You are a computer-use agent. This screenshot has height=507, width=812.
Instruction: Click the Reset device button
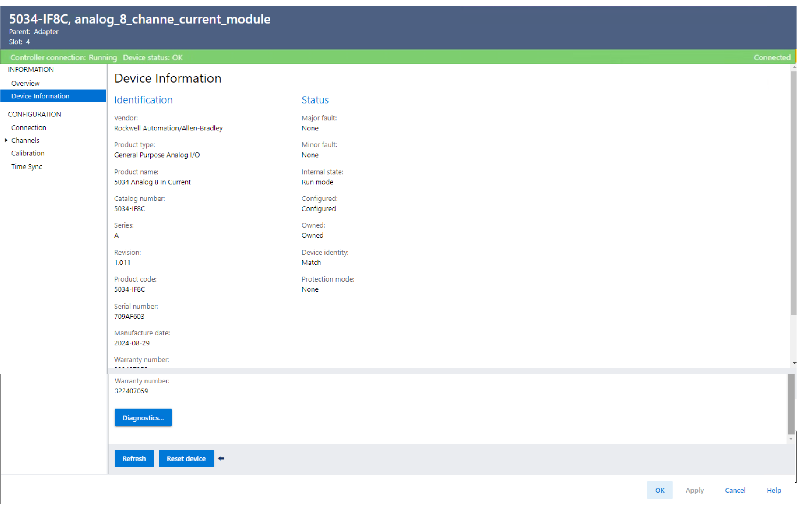point(186,458)
